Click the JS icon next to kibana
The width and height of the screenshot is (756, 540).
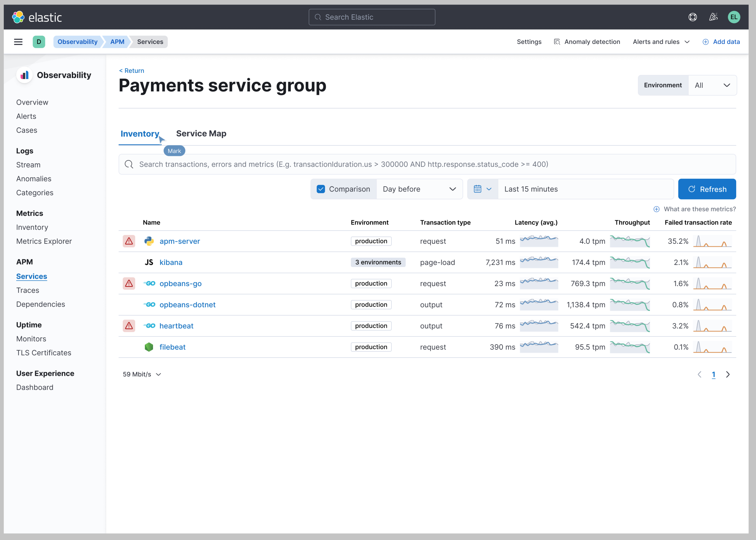coord(149,262)
